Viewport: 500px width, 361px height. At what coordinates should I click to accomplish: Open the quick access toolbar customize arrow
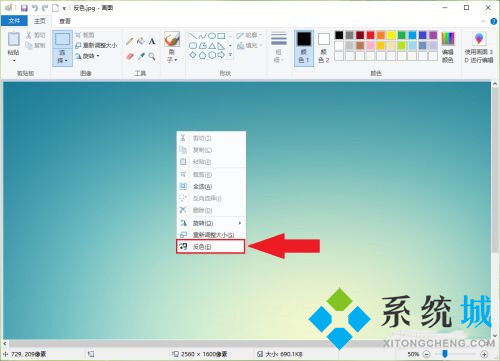pyautogui.click(x=64, y=8)
